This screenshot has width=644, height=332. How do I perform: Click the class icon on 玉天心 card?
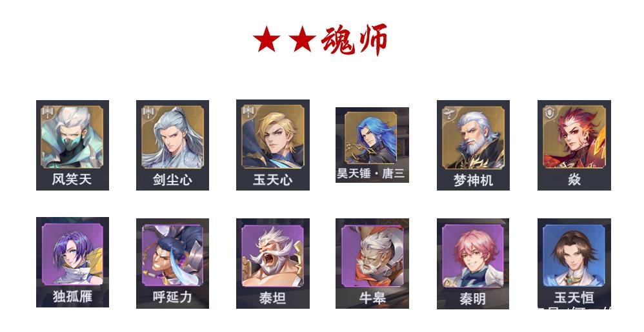click(x=248, y=112)
